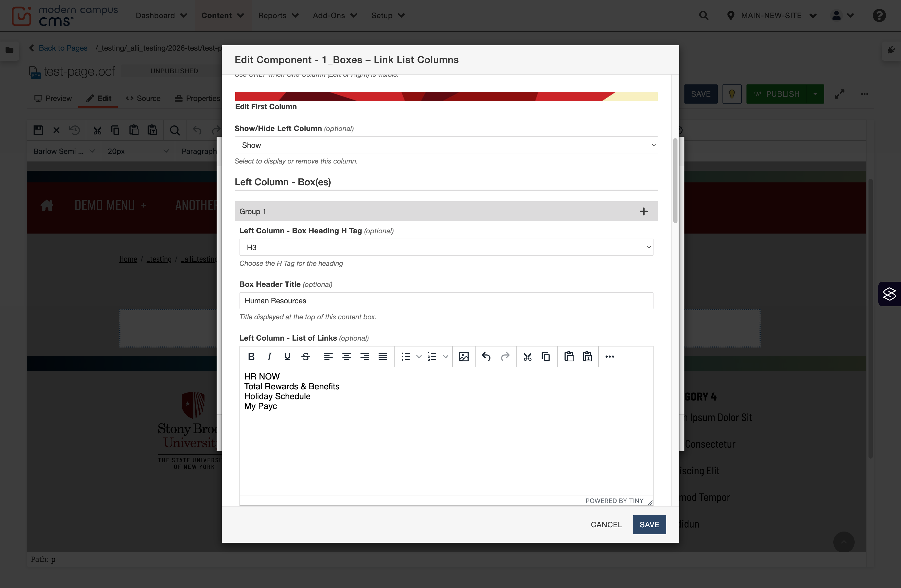
Task: Apply strikethrough formatting
Action: (x=306, y=356)
